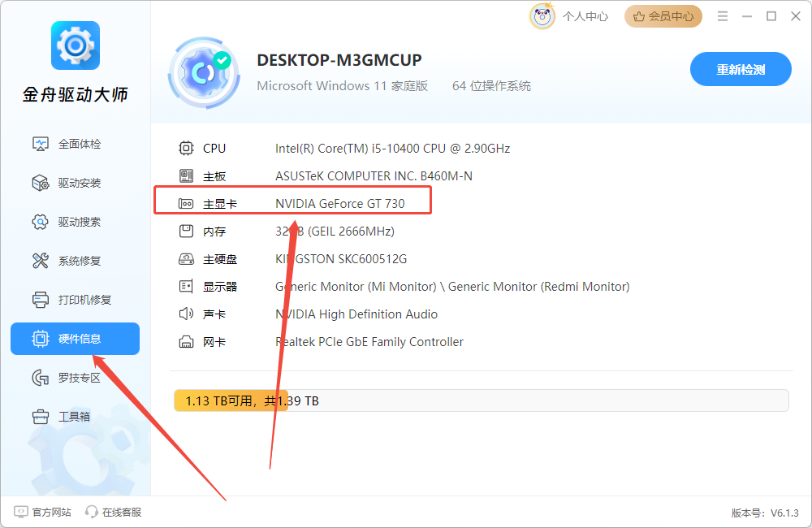Click the 金舟驱动大师 gear logo

76,45
